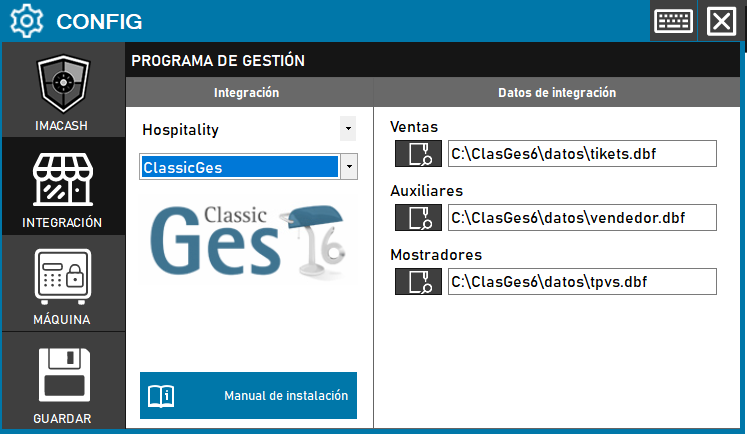Click the ClassicGes 6 logo image

(x=248, y=240)
